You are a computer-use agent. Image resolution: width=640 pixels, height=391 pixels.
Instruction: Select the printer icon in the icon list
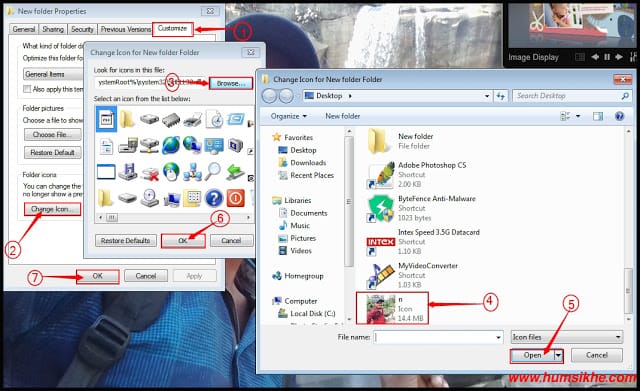[x=192, y=120]
